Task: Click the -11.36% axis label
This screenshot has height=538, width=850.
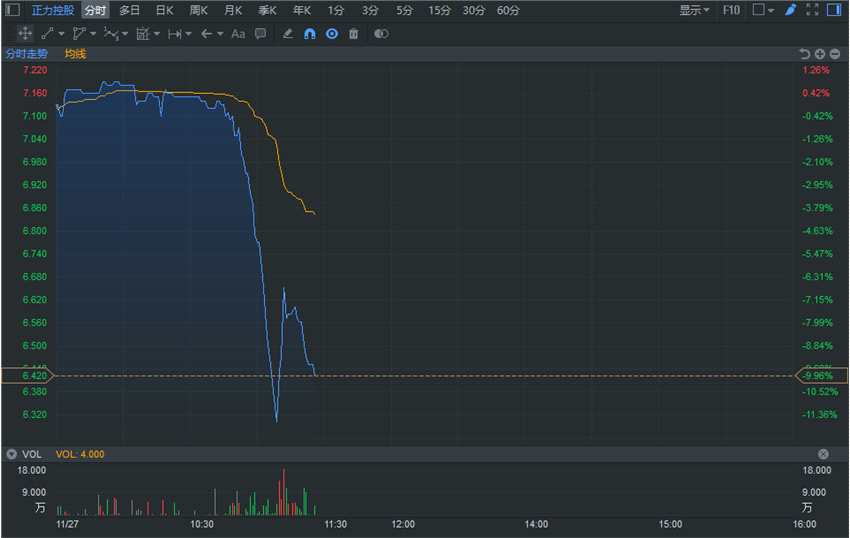Action: (820, 414)
